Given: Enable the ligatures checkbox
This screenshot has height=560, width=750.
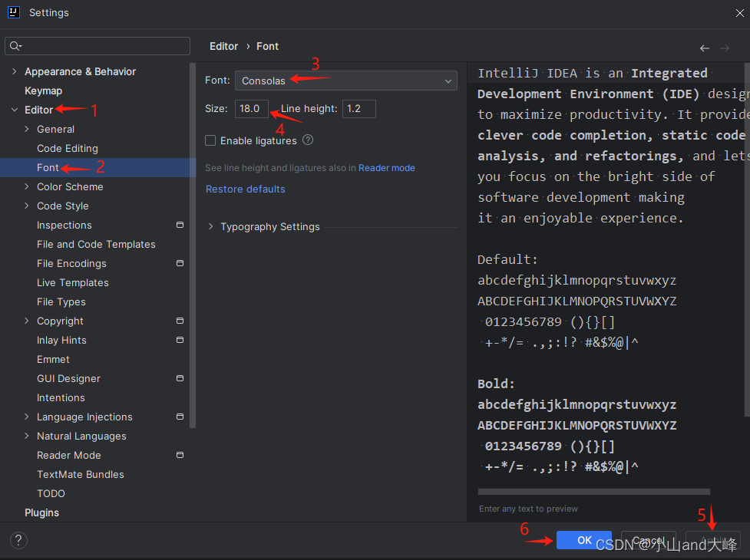Looking at the screenshot, I should tap(210, 140).
